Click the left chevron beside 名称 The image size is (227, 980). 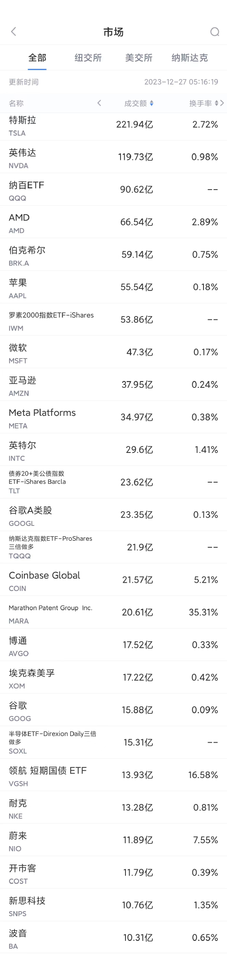(x=99, y=103)
